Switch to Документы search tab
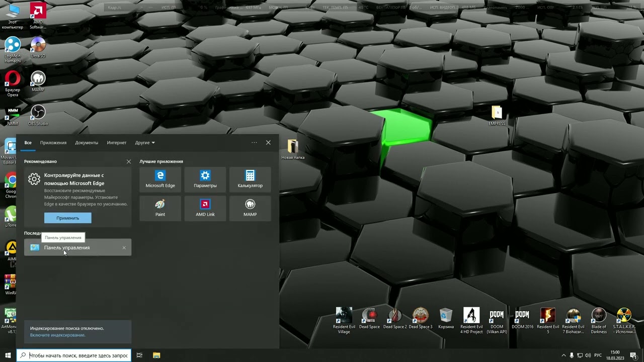644x362 pixels. click(87, 143)
